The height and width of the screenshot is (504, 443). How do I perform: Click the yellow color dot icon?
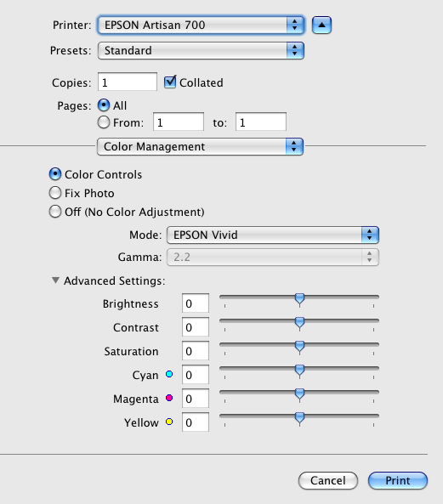click(169, 422)
